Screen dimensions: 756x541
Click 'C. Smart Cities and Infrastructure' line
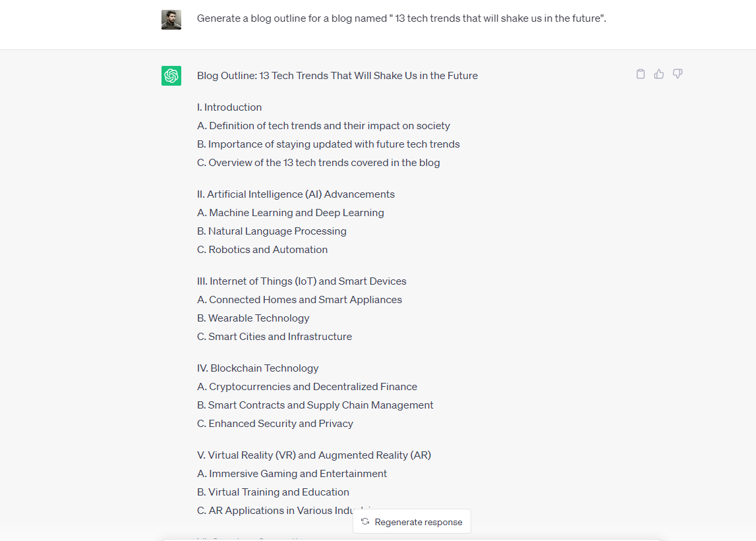(x=274, y=337)
